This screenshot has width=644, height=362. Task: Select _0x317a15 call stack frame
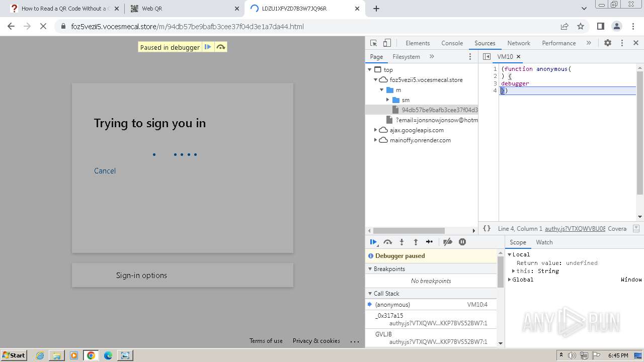(431, 320)
